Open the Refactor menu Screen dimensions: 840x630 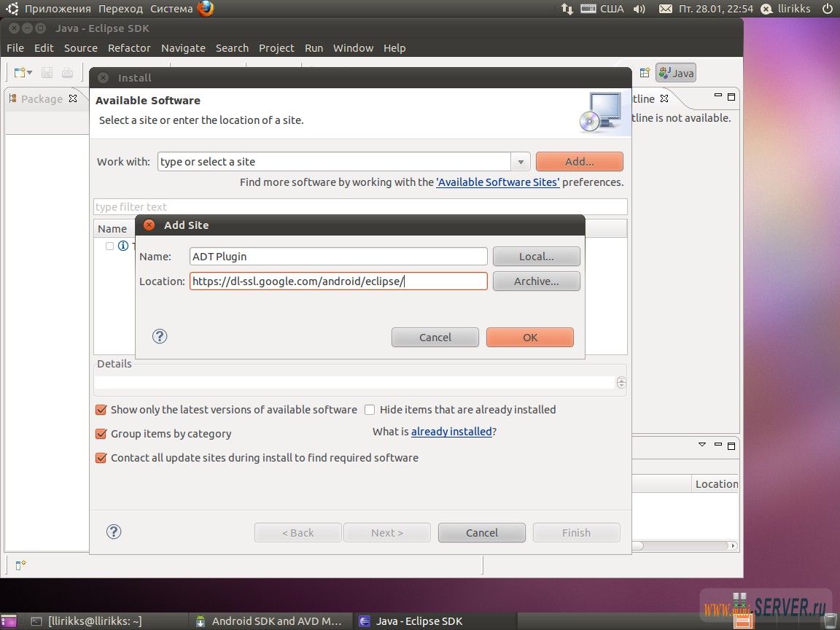pos(129,48)
